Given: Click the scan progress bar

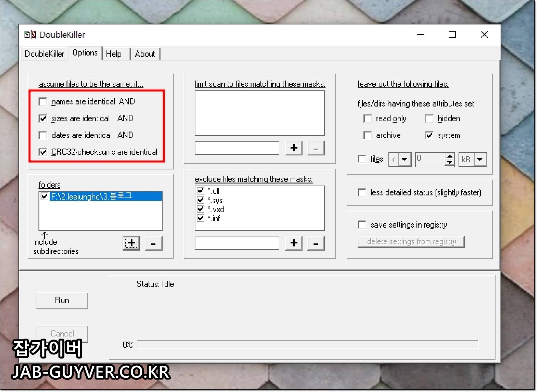Looking at the screenshot, I should click(308, 345).
